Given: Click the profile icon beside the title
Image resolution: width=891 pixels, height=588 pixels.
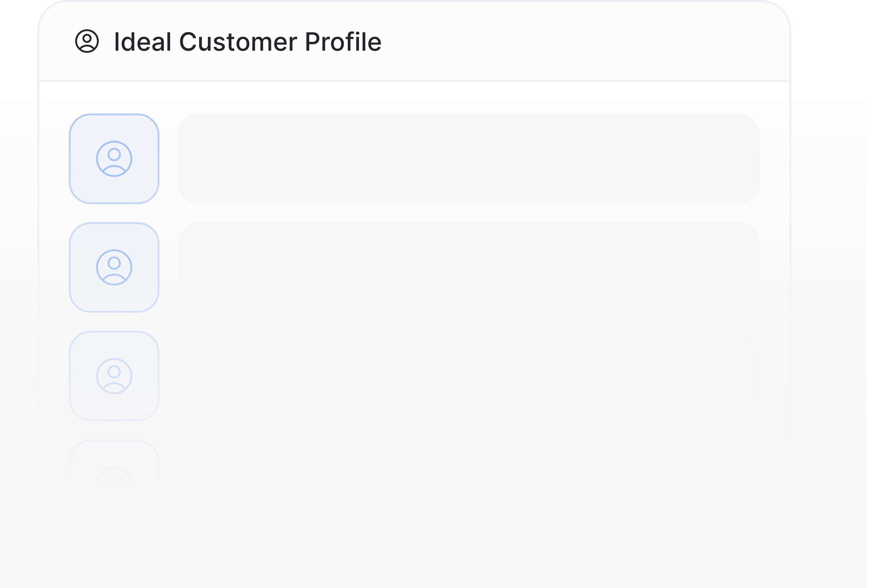Looking at the screenshot, I should (87, 41).
